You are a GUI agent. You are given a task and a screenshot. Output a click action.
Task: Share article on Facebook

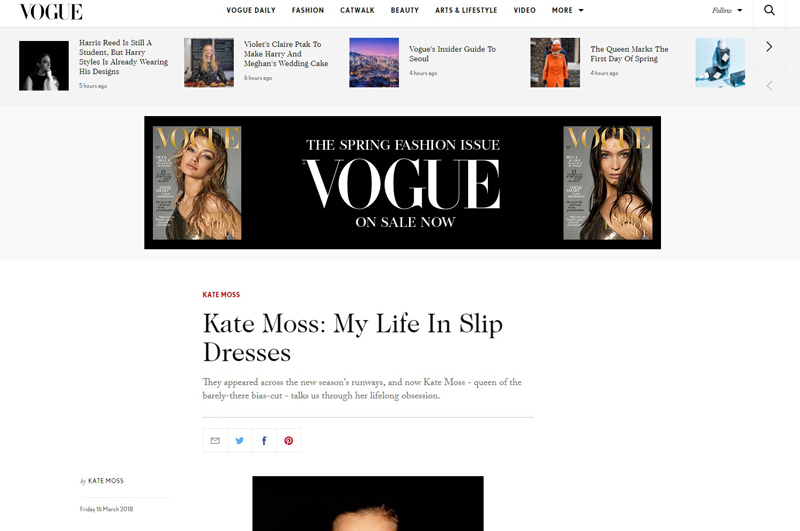tap(264, 440)
